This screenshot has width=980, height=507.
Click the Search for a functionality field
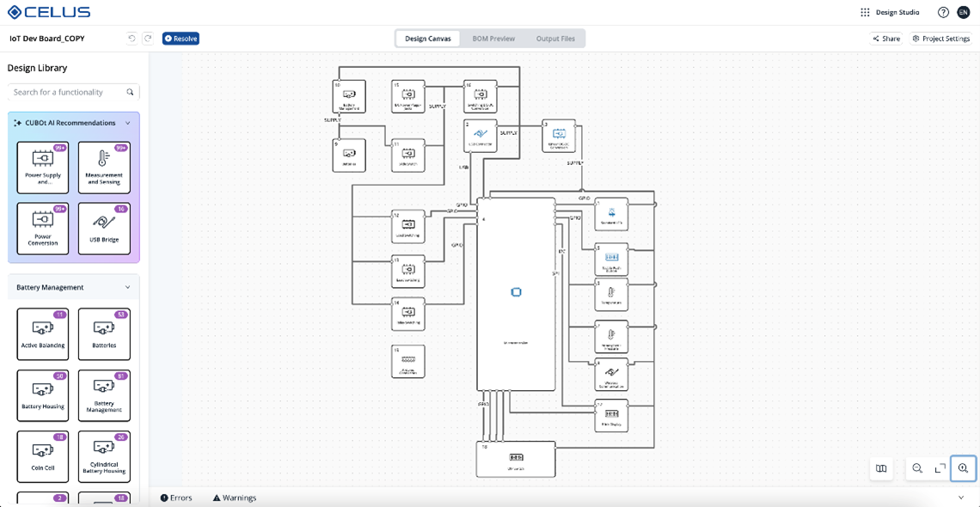pos(69,92)
